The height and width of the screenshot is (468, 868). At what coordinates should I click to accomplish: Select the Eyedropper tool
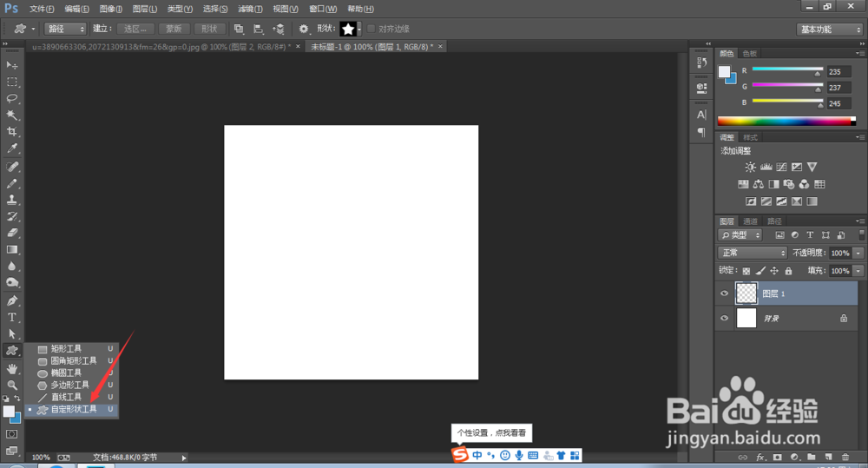click(x=11, y=148)
